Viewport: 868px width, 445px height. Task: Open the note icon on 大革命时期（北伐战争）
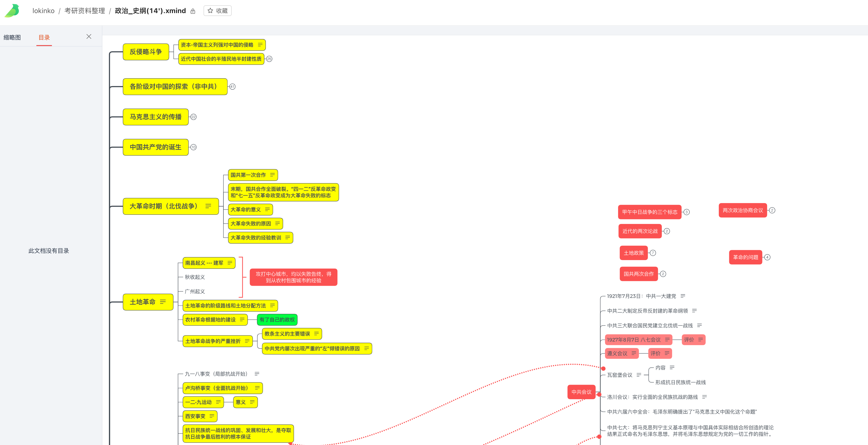208,206
